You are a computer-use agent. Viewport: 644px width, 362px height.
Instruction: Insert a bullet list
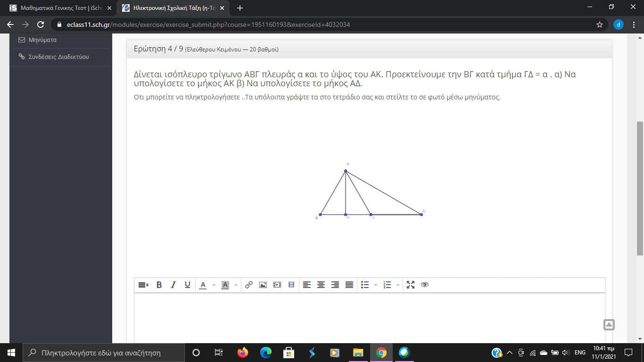(x=364, y=285)
